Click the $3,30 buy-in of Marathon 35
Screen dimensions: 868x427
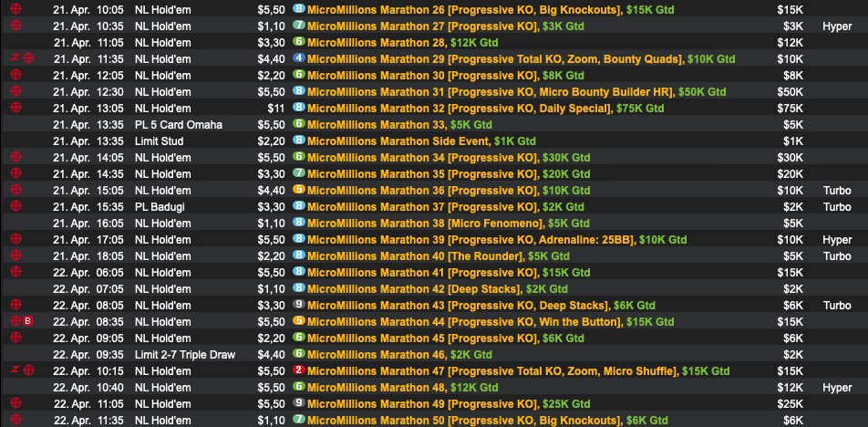(272, 174)
